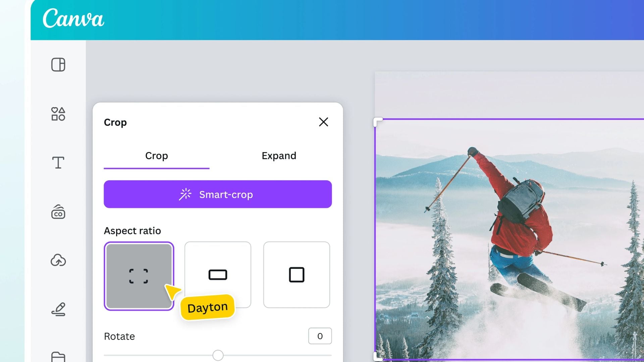
Task: Open the Uploads cloud icon
Action: [58, 260]
